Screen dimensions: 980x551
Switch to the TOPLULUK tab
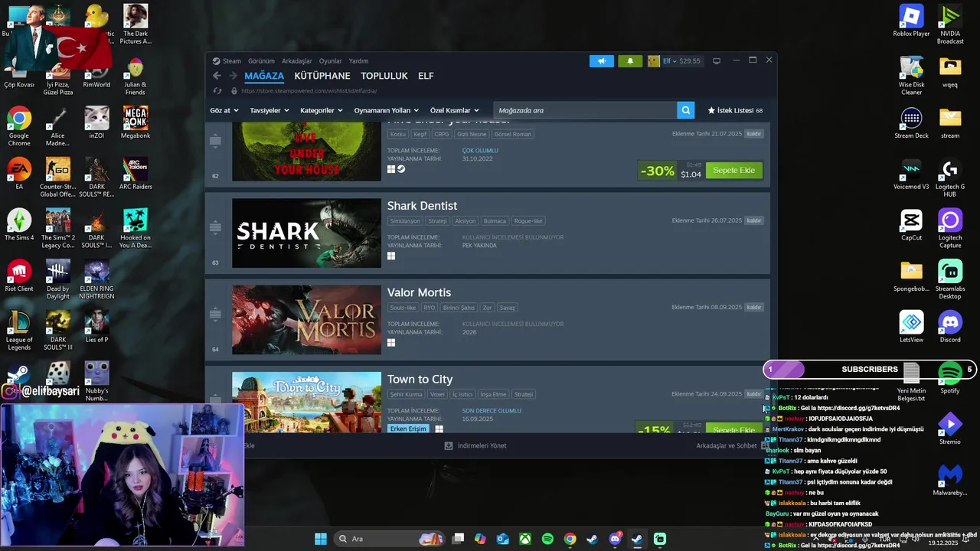[384, 76]
